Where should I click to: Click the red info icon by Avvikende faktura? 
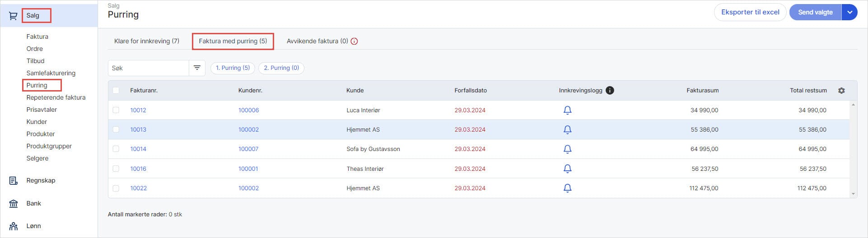coord(355,41)
